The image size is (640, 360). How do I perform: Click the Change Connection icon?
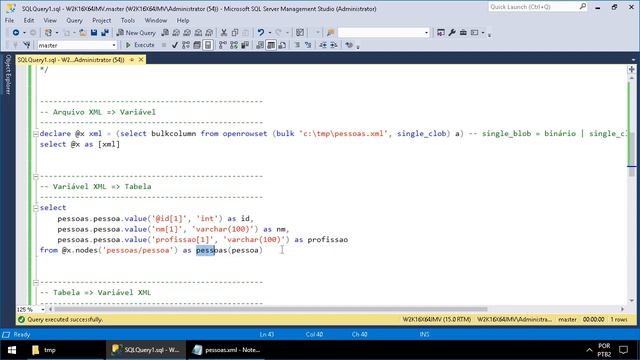pyautogui.click(x=27, y=45)
